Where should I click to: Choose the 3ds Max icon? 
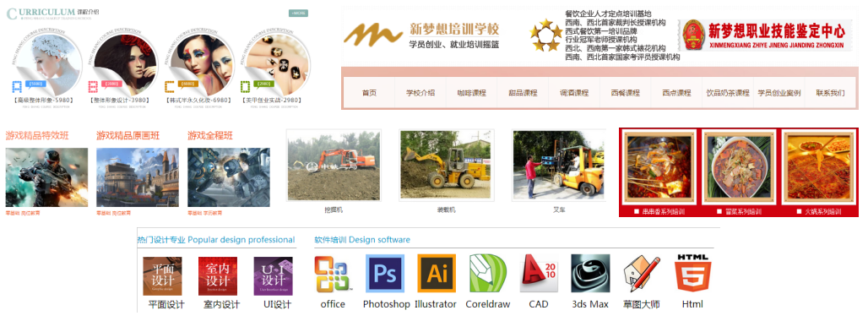590,274
